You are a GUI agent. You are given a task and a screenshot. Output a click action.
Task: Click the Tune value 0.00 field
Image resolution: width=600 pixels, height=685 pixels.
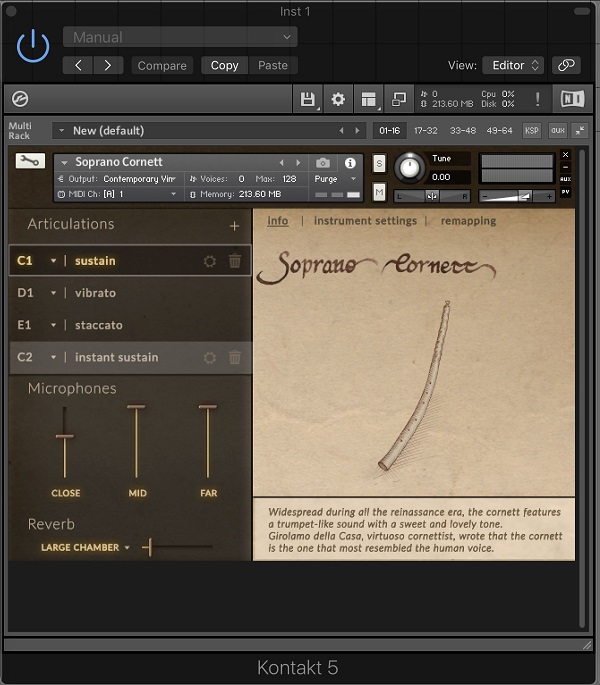click(x=449, y=177)
